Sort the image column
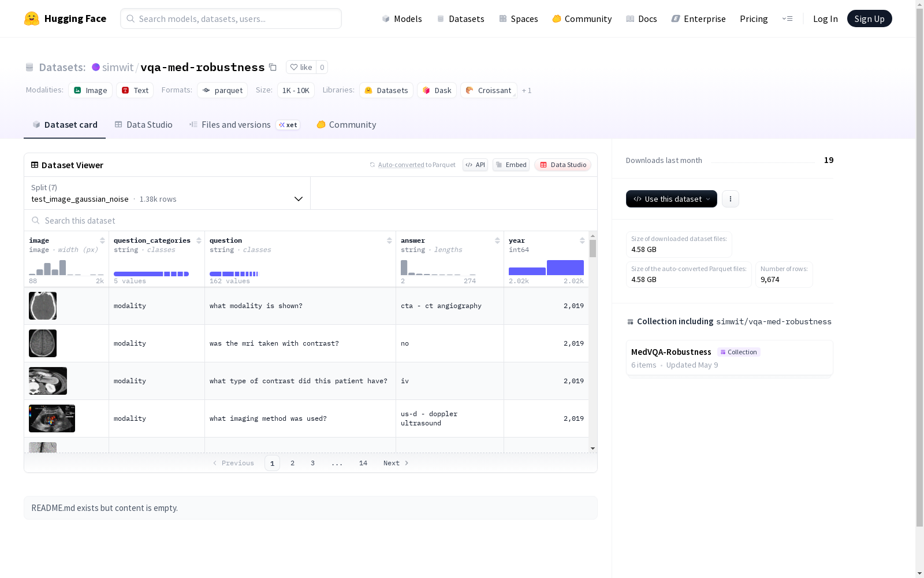 (x=102, y=240)
